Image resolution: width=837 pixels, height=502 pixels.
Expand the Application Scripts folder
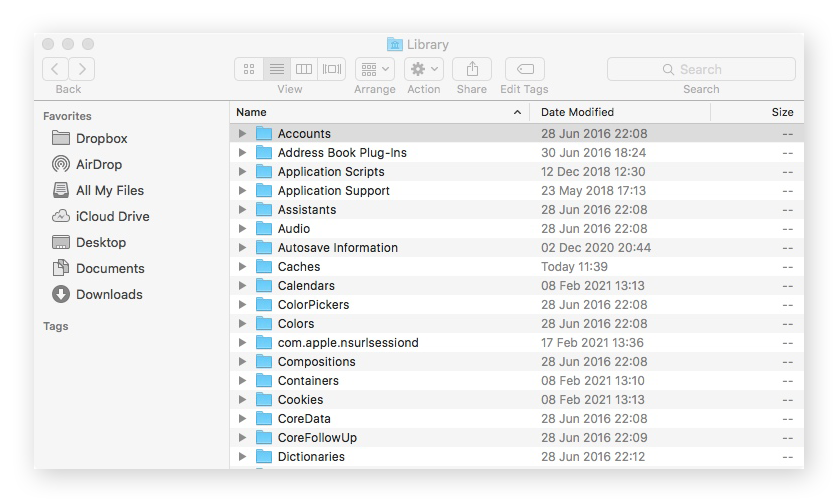click(x=242, y=171)
